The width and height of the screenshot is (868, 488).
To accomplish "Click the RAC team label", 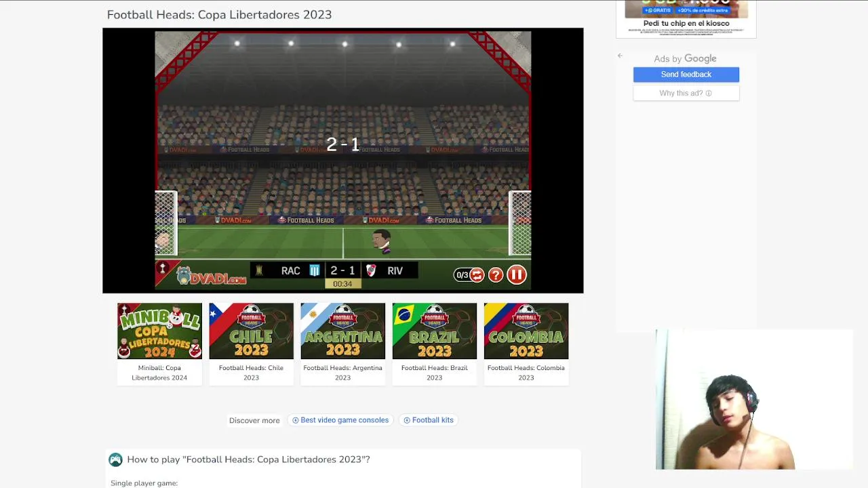I will click(x=290, y=270).
